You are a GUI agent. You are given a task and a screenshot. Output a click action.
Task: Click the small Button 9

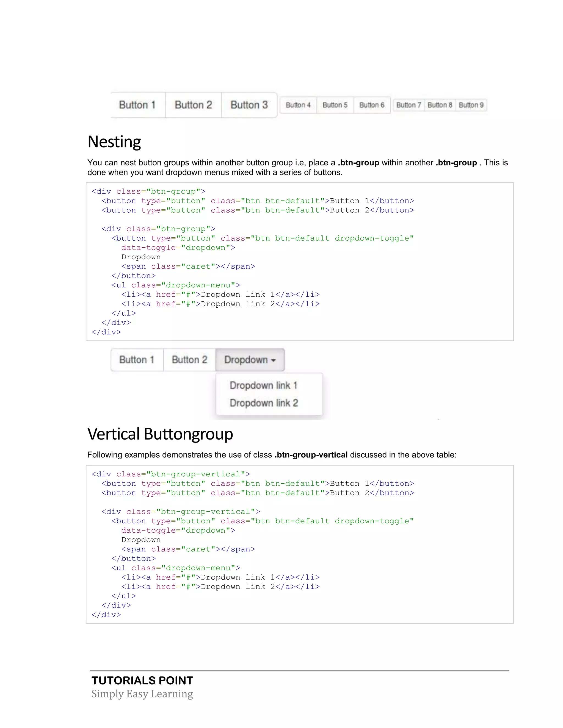click(471, 105)
